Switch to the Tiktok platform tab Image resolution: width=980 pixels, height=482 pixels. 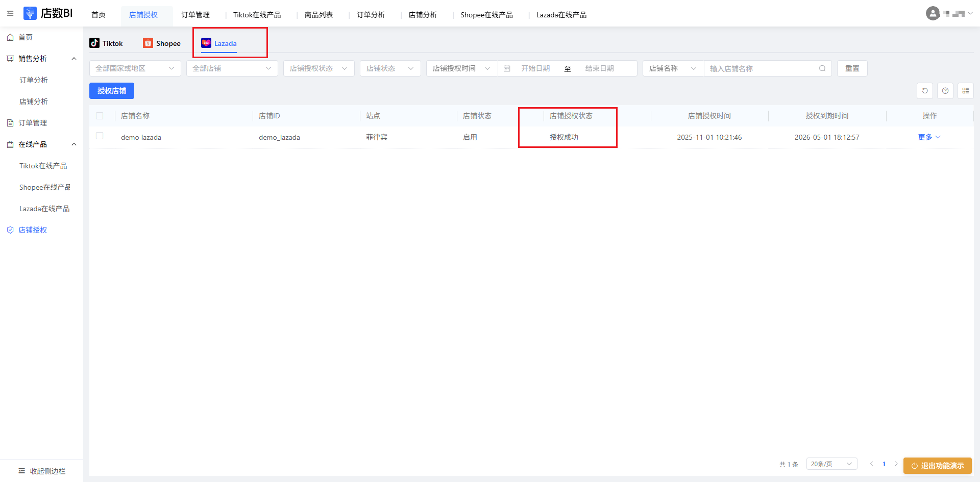[106, 43]
